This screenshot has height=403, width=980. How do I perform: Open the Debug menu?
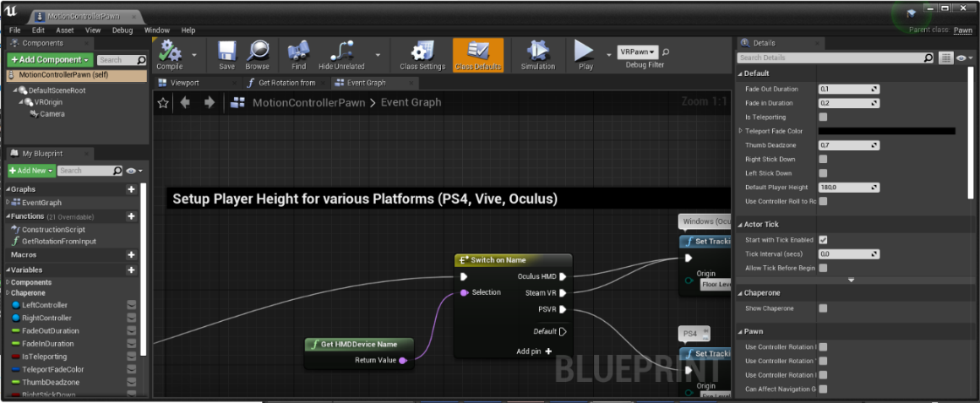click(x=122, y=30)
